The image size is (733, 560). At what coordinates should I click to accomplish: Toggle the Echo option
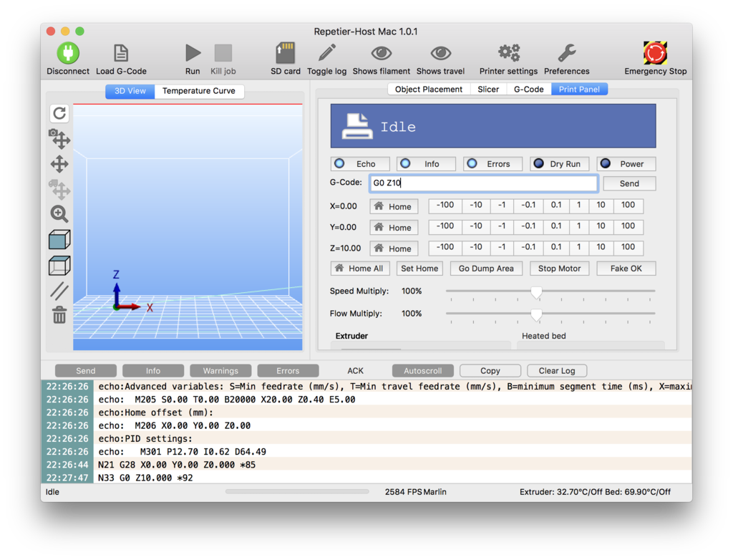point(360,164)
